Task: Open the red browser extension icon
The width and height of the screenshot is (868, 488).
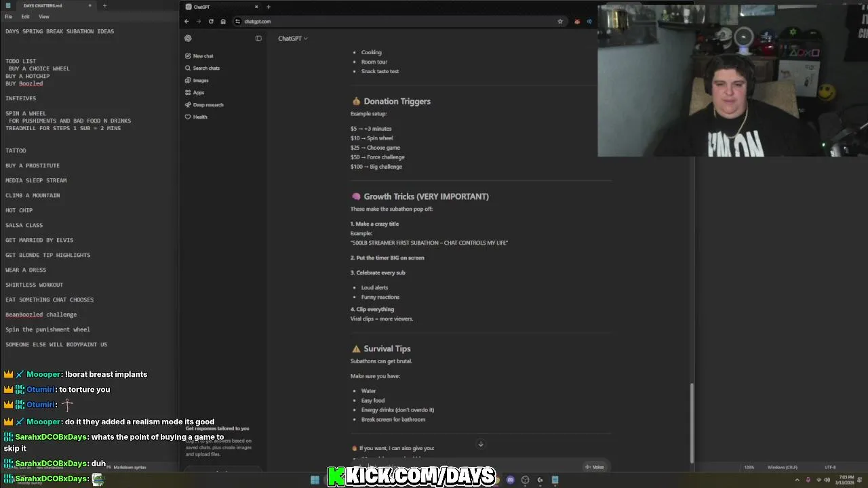Action: click(x=577, y=22)
